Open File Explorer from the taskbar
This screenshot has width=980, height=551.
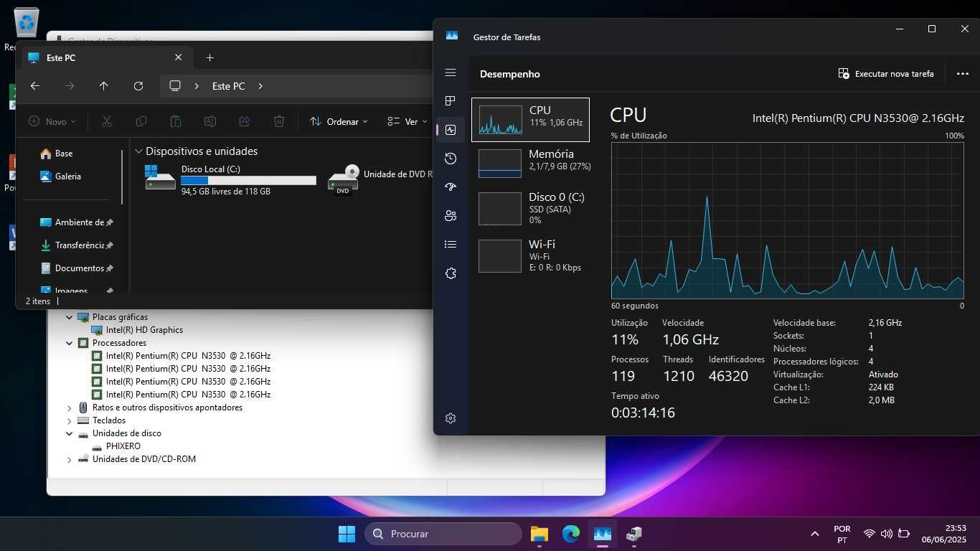(540, 534)
